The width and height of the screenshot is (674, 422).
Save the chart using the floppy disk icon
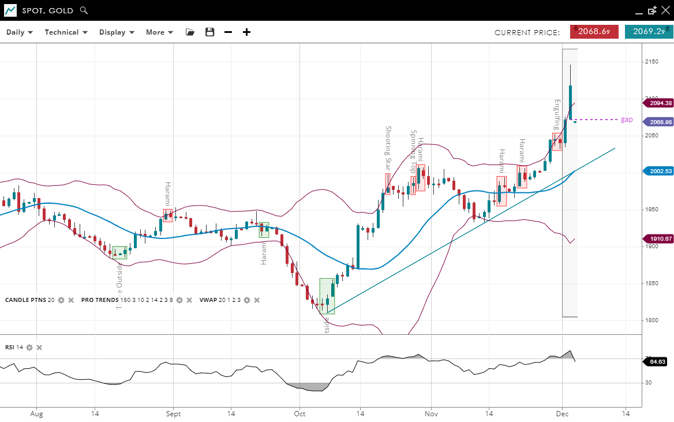209,32
